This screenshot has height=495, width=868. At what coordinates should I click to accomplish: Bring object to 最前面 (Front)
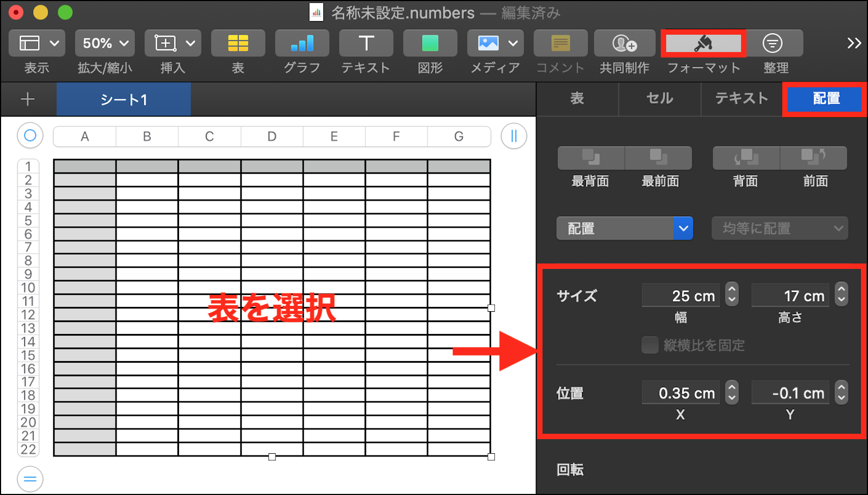pyautogui.click(x=659, y=158)
